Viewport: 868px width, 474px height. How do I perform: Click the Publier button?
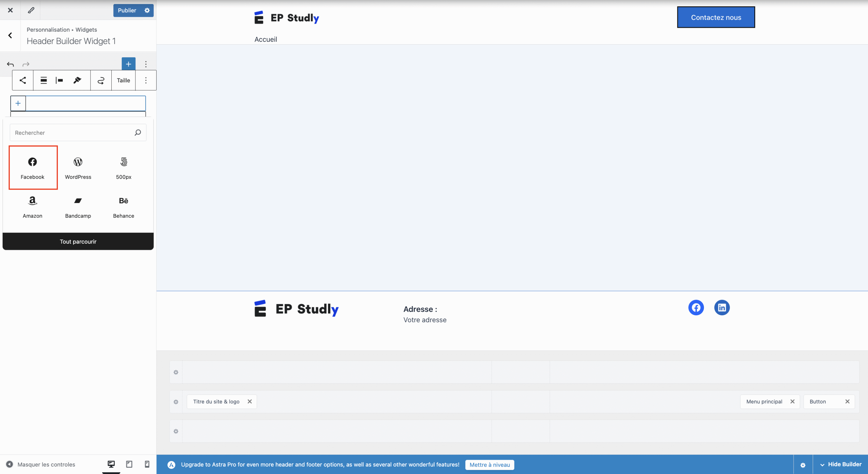pos(127,10)
